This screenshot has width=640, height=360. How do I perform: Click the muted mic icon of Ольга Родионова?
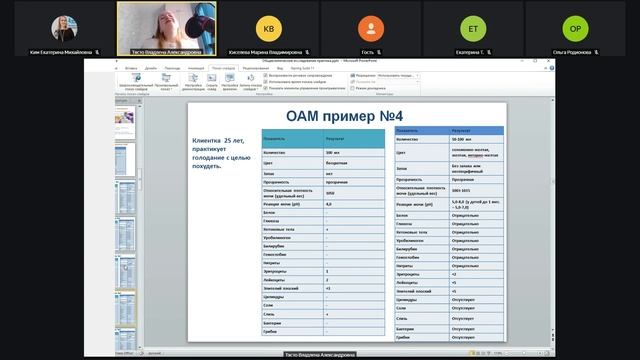tap(596, 52)
